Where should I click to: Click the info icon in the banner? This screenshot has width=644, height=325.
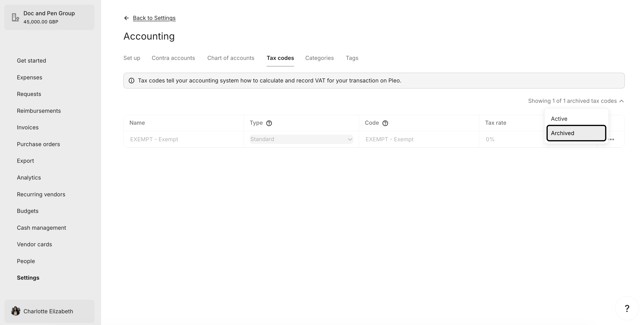pyautogui.click(x=131, y=80)
